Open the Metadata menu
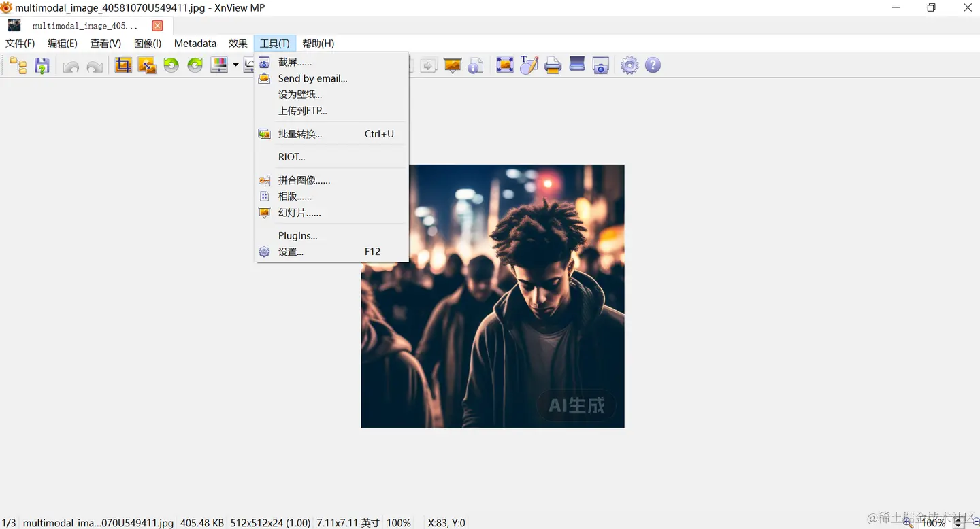The width and height of the screenshot is (980, 529). tap(195, 44)
